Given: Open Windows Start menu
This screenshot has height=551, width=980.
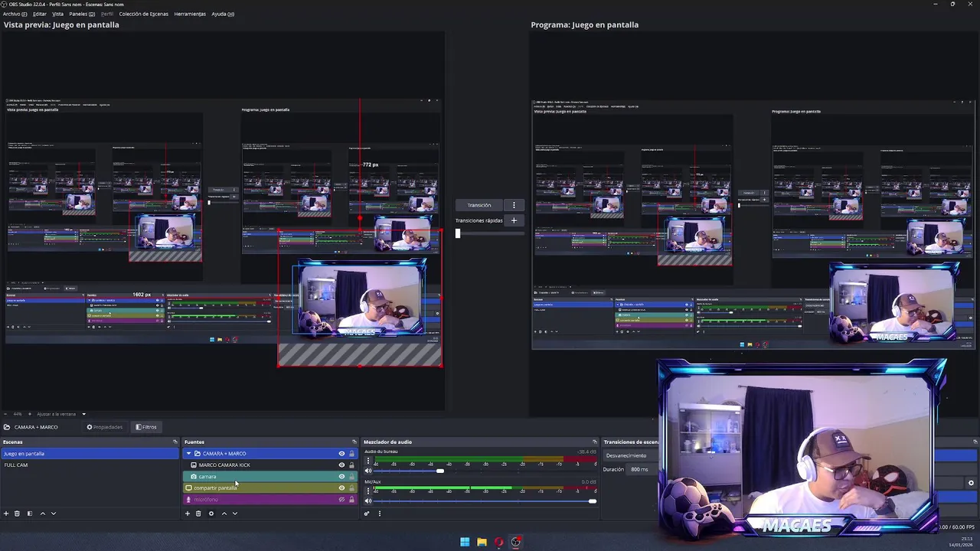Looking at the screenshot, I should pos(465,542).
